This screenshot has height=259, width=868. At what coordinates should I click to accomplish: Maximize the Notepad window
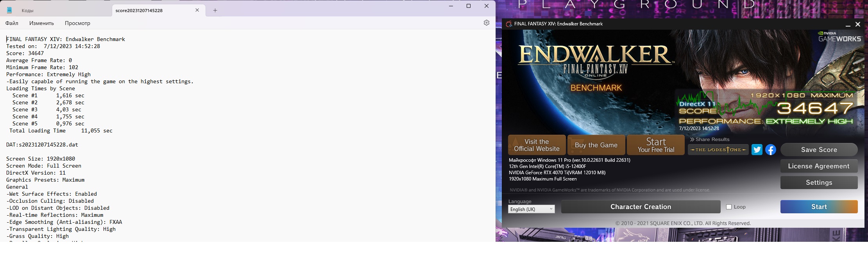pyautogui.click(x=469, y=6)
